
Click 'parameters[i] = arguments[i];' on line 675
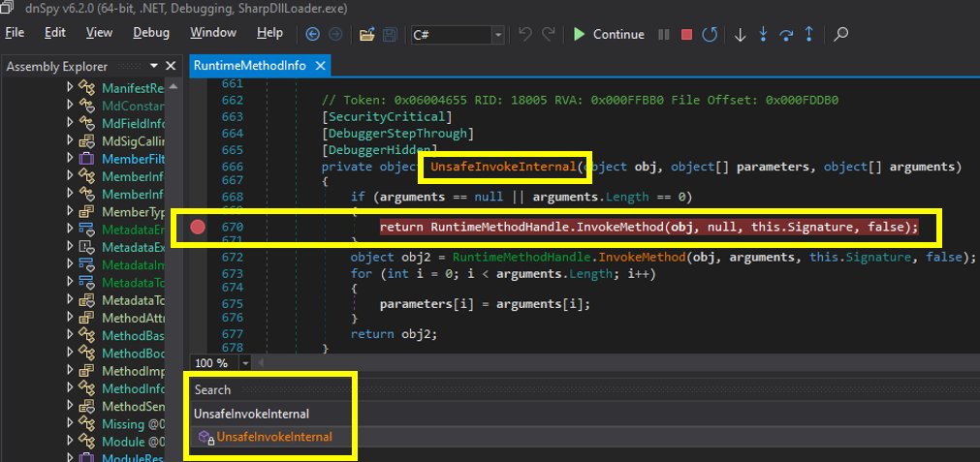[485, 304]
